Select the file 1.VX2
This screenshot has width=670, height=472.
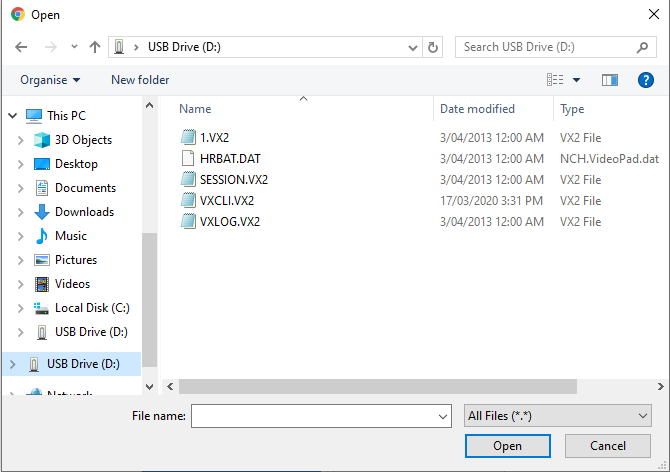tap(214, 138)
